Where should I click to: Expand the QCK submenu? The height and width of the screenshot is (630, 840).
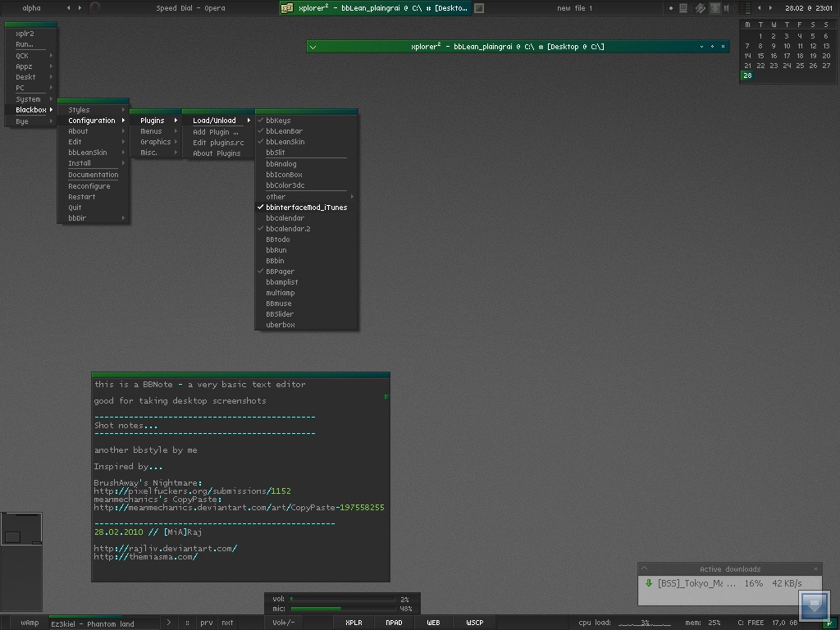coord(30,56)
